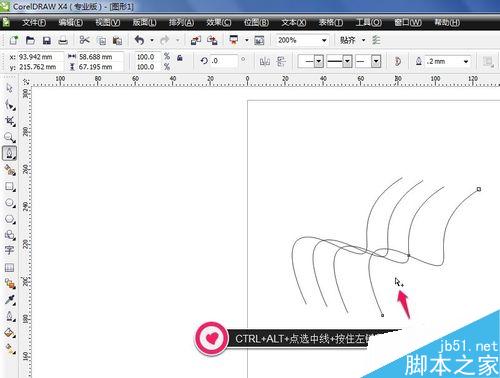Screen dimensions: 500x378
Task: Open the 200% zoom level dropdown
Action: click(x=324, y=40)
